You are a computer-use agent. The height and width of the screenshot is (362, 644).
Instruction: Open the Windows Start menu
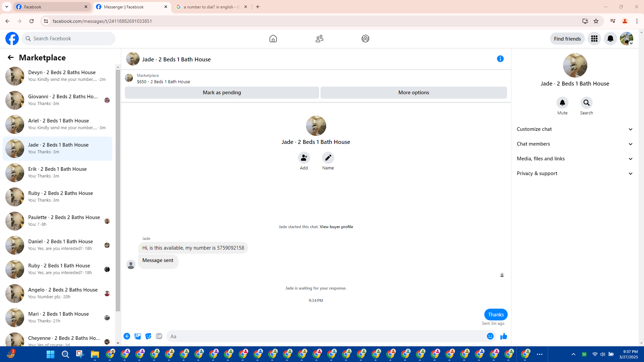[x=51, y=354]
